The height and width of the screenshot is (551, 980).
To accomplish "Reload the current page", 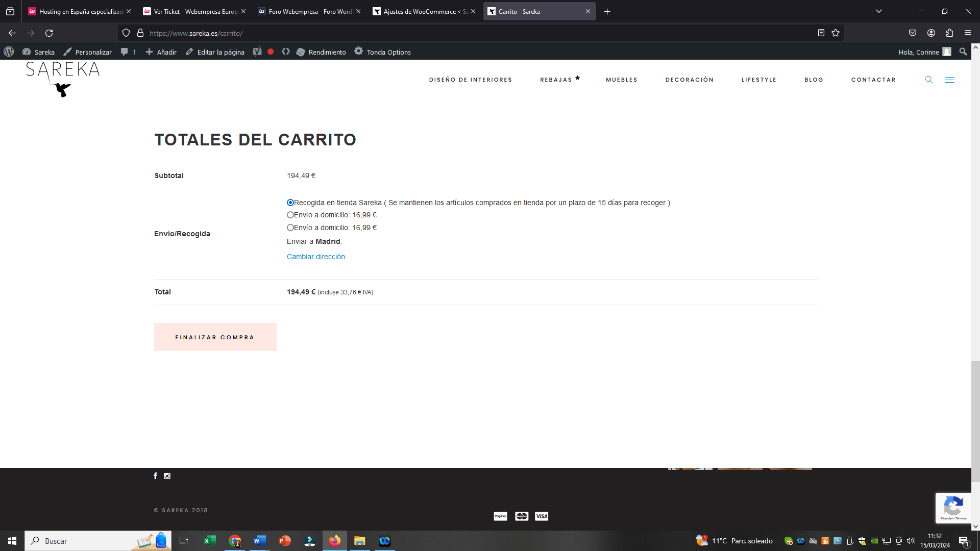I will click(x=49, y=33).
